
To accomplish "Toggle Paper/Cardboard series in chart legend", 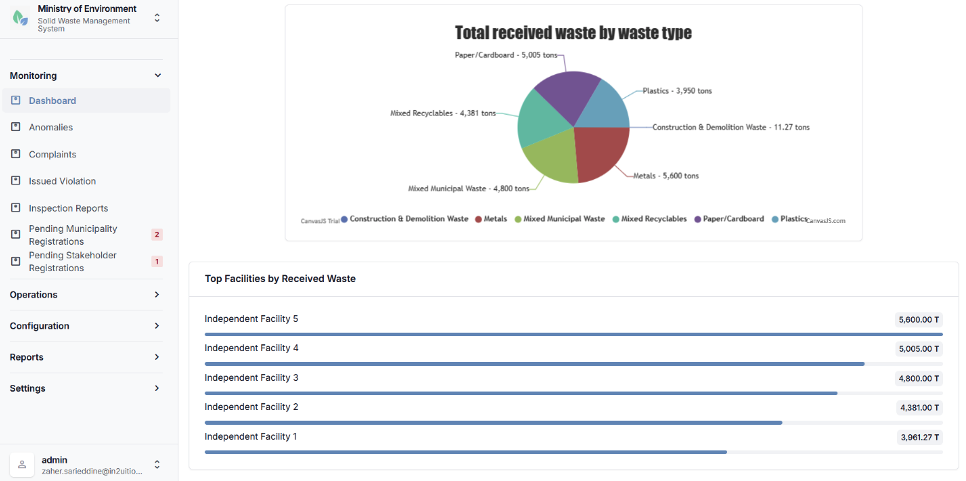I will 729,219.
